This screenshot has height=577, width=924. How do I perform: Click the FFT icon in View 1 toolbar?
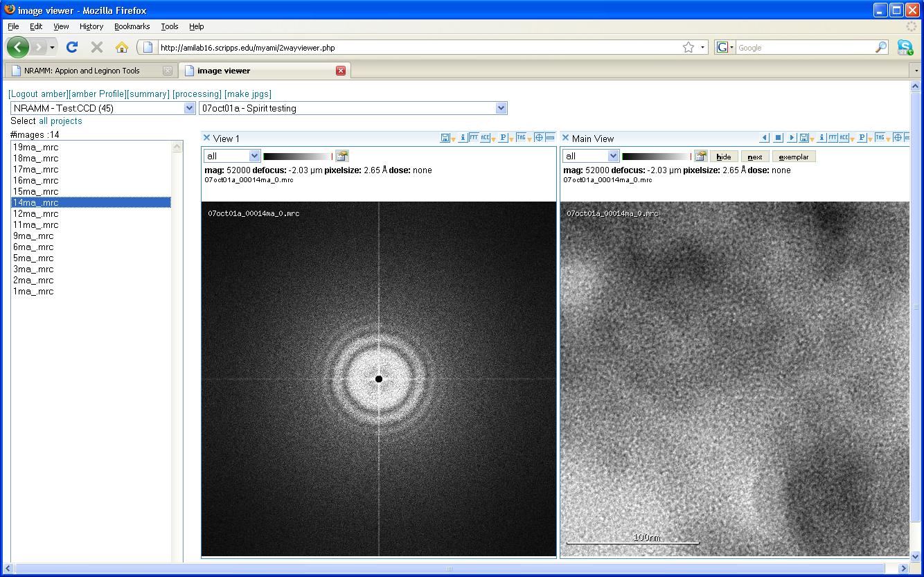[x=474, y=138]
